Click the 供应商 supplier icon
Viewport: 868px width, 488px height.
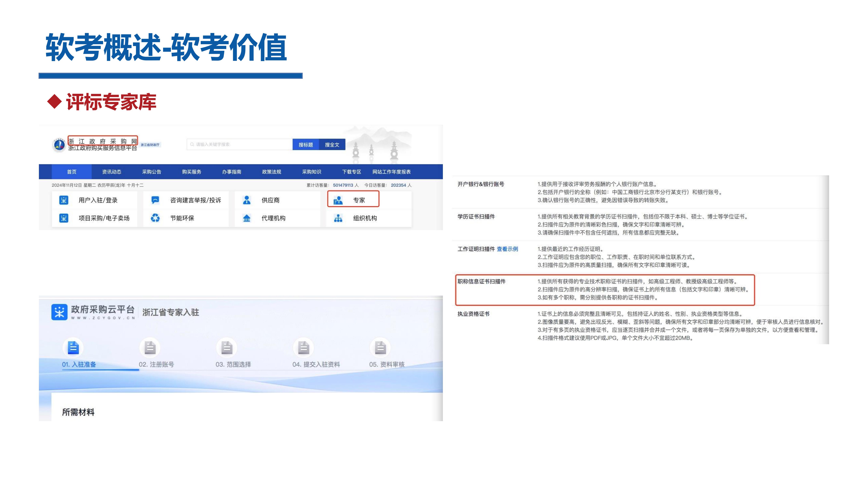pyautogui.click(x=247, y=200)
